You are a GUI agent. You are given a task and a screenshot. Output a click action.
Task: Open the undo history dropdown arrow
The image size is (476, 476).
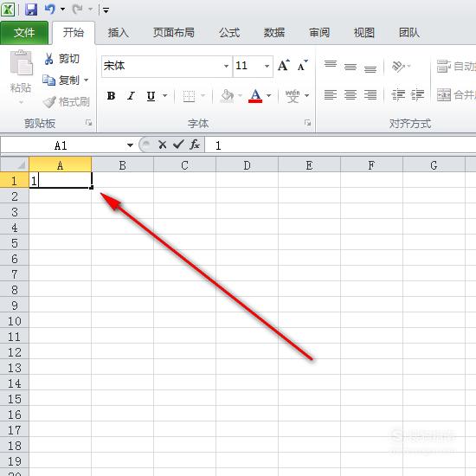pos(63,10)
